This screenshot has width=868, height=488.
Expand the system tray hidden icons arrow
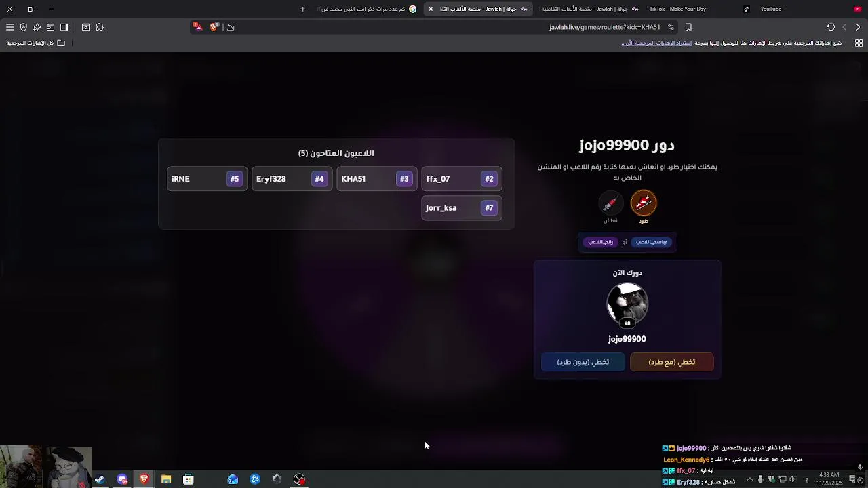[749, 479]
